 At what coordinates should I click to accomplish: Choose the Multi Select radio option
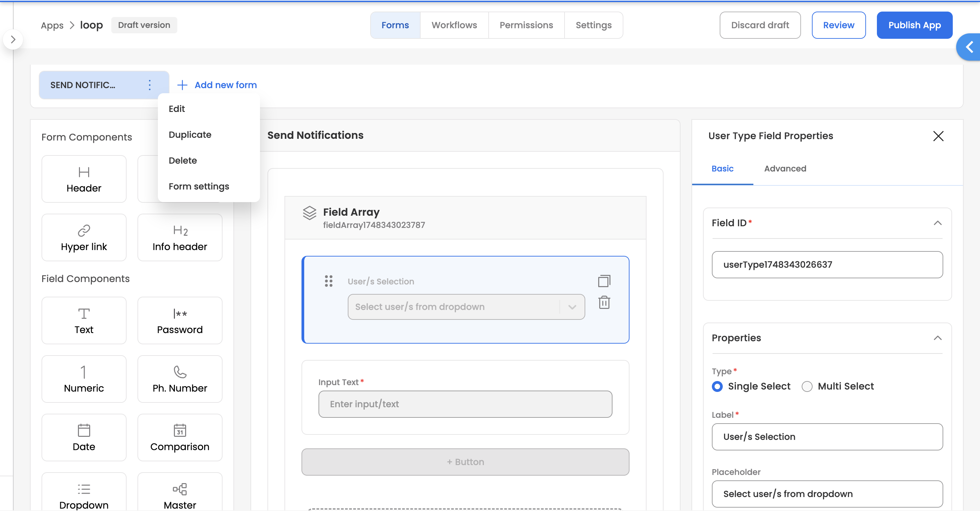click(x=807, y=386)
